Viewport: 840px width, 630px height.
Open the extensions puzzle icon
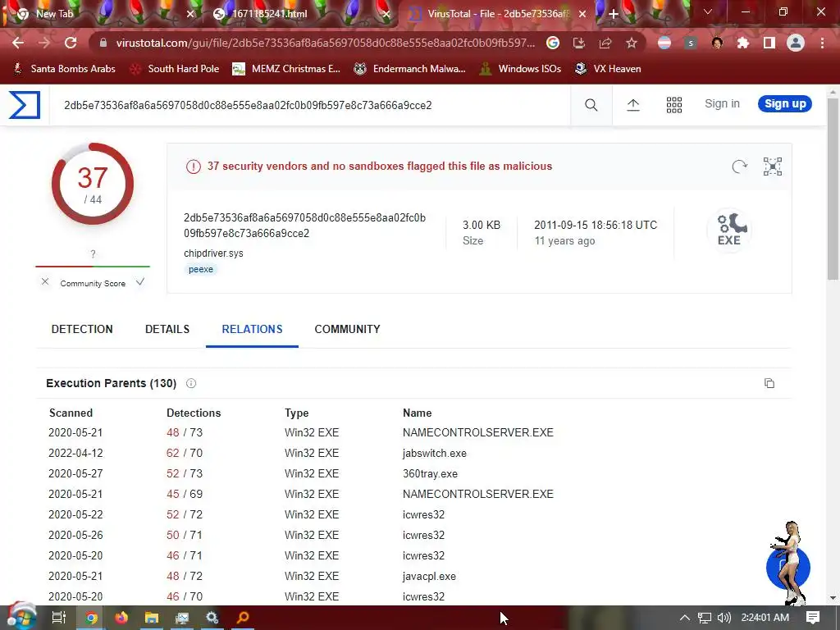click(743, 43)
